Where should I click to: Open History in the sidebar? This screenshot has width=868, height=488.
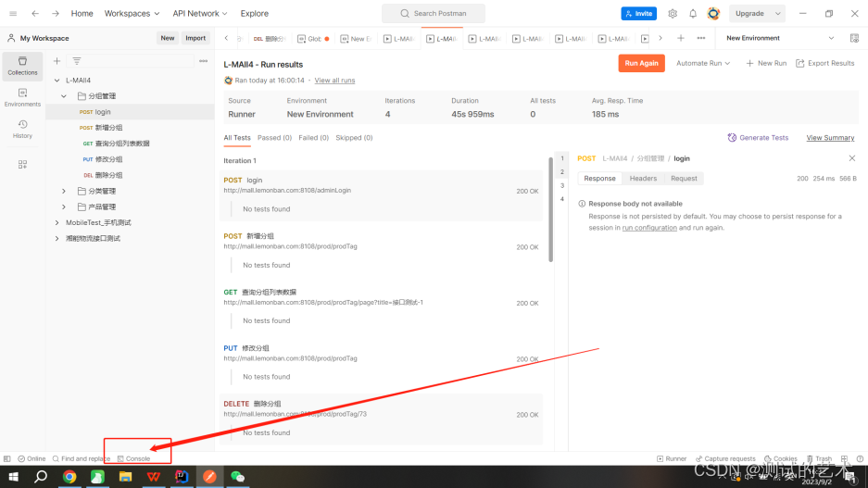pyautogui.click(x=23, y=129)
